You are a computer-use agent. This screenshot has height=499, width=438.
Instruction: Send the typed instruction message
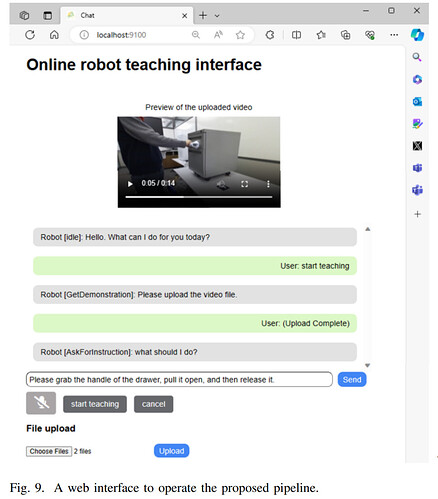coord(352,379)
